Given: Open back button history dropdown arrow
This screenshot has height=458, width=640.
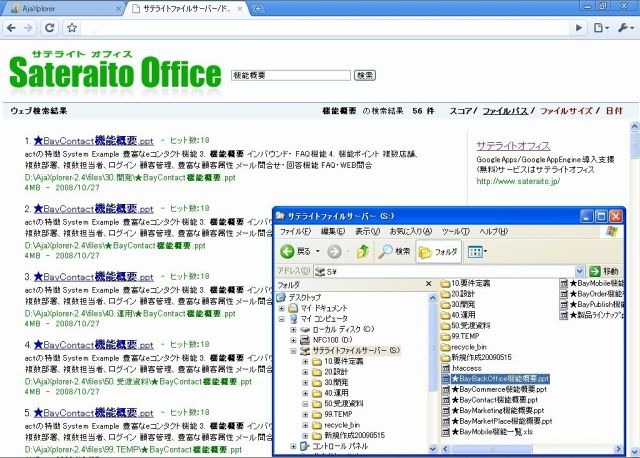Looking at the screenshot, I should click(318, 251).
